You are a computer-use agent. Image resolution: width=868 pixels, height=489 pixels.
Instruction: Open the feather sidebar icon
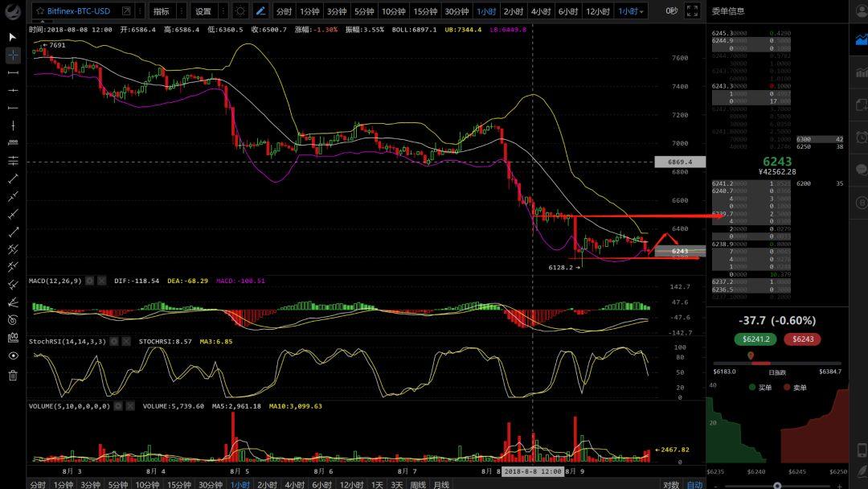[862, 472]
